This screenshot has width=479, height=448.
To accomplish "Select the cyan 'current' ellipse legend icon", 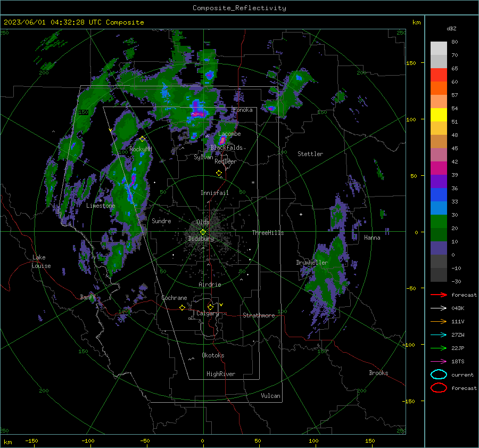I will point(439,374).
